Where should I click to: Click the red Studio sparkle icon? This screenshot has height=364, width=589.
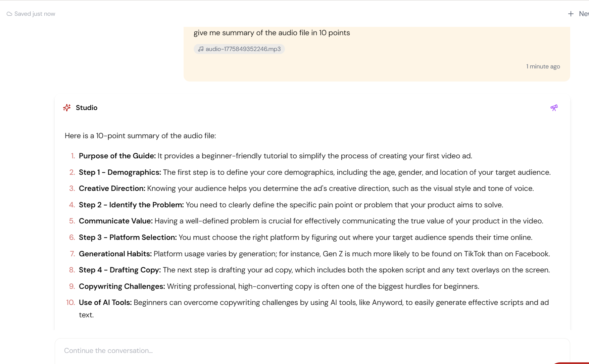(x=67, y=108)
